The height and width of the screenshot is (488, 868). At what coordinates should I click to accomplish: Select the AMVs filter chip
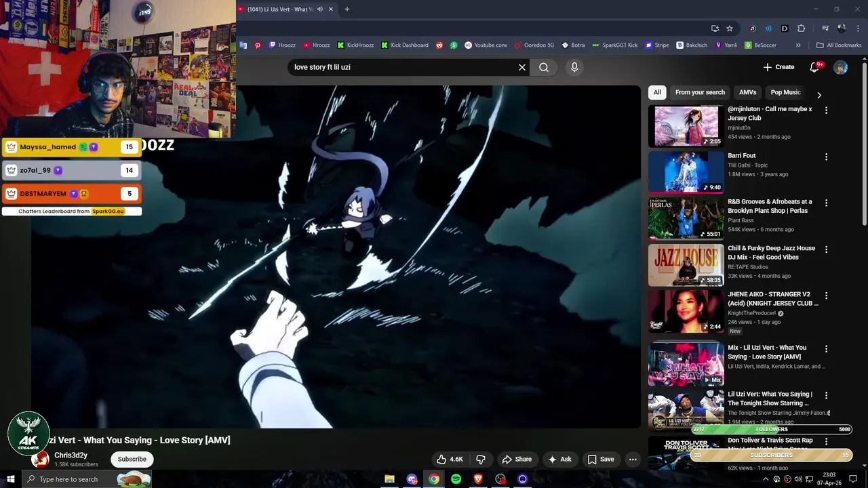(x=748, y=92)
